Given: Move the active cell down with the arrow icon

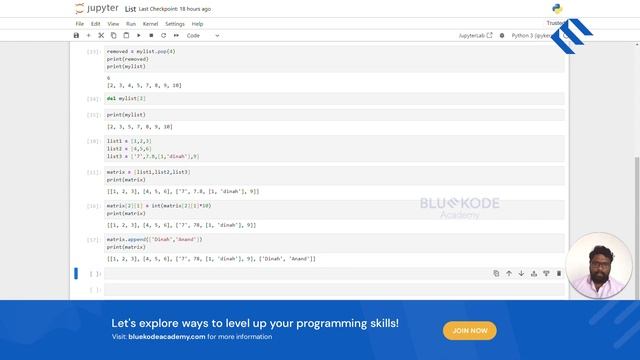Looking at the screenshot, I should point(521,273).
